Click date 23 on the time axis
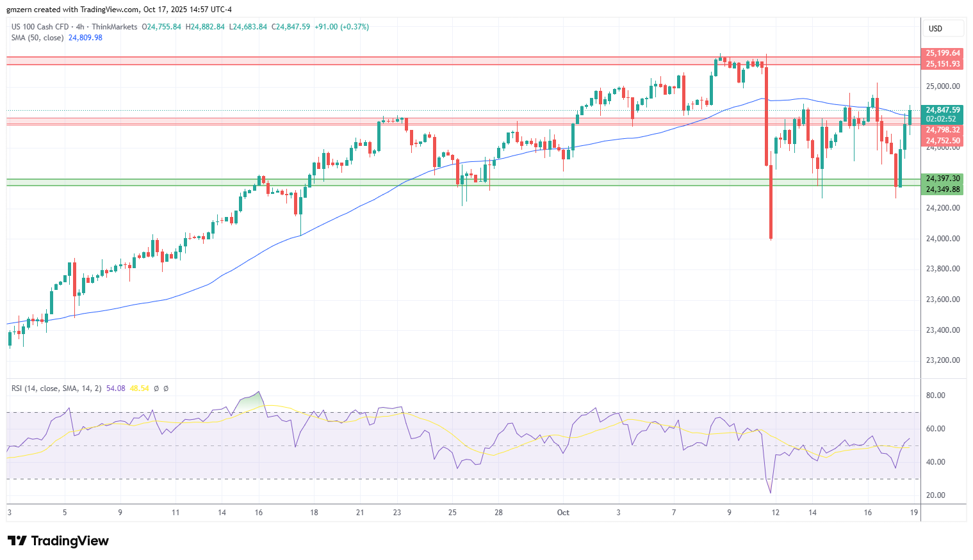The width and height of the screenshot is (973, 560). coord(397,513)
